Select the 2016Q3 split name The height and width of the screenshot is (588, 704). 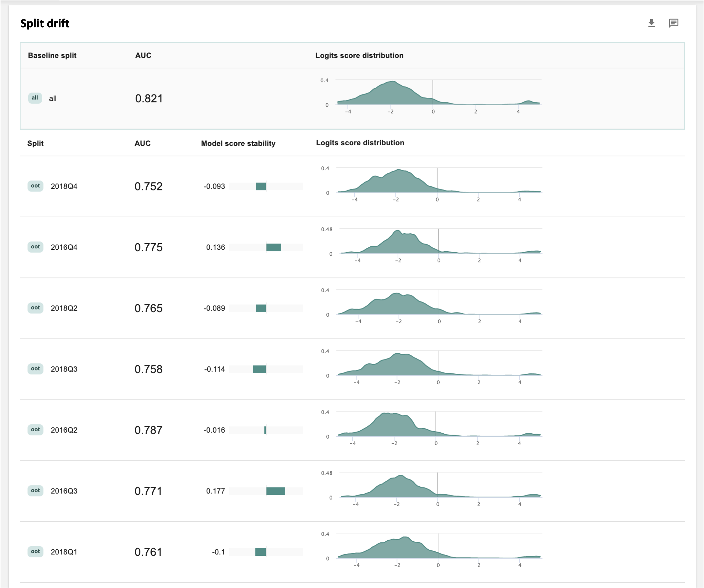[64, 492]
